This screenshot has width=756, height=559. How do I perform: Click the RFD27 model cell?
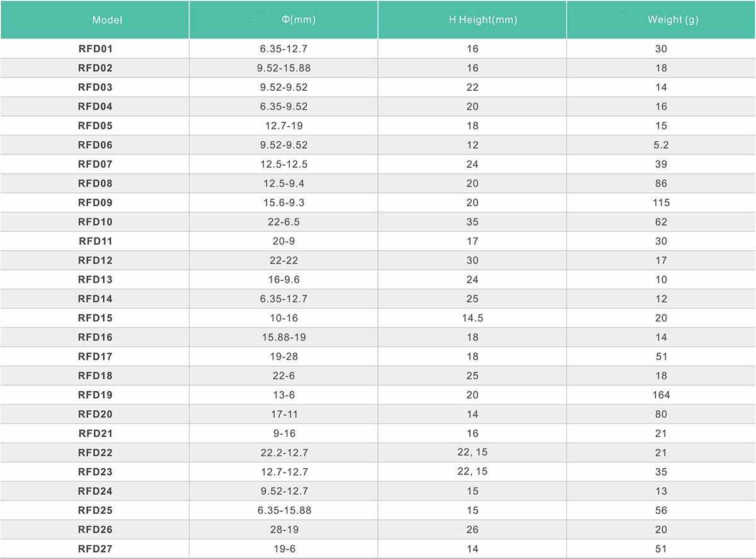pos(95,548)
